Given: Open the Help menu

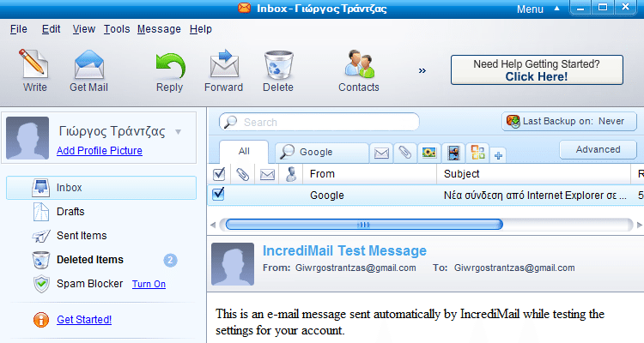Looking at the screenshot, I should tap(201, 29).
